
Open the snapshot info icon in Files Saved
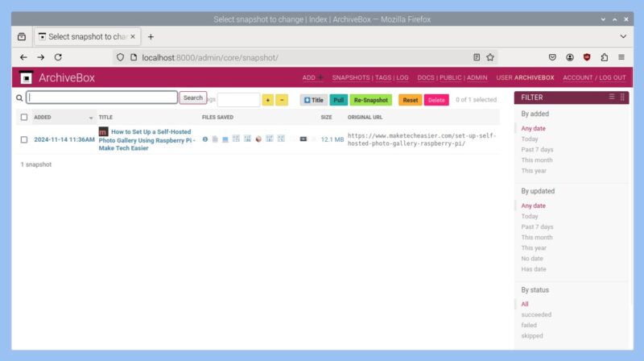pos(205,139)
